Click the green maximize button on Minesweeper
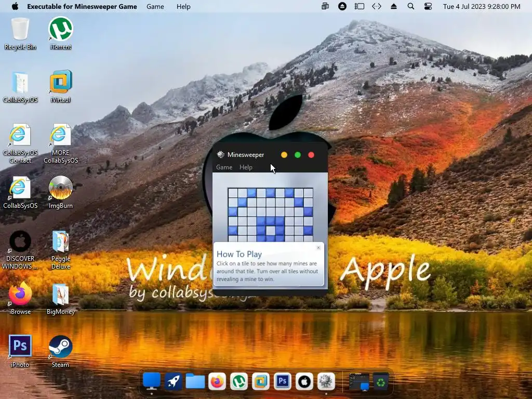532x399 pixels. 298,155
